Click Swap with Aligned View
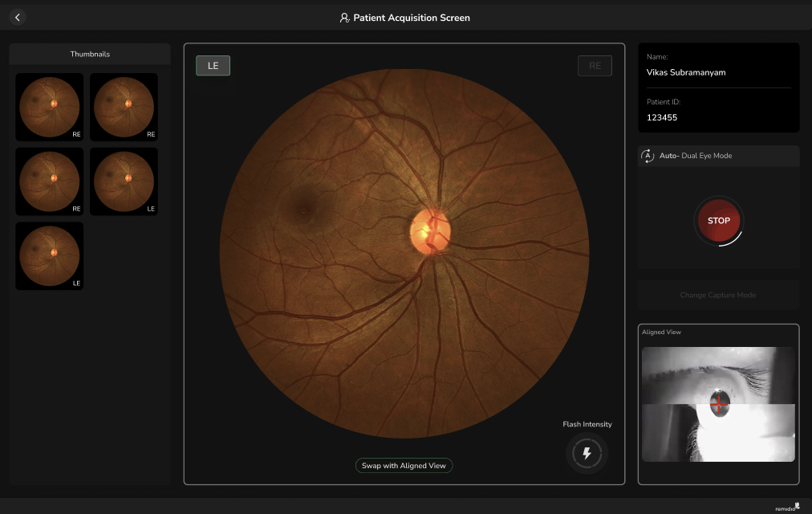The image size is (812, 514). pyautogui.click(x=404, y=465)
